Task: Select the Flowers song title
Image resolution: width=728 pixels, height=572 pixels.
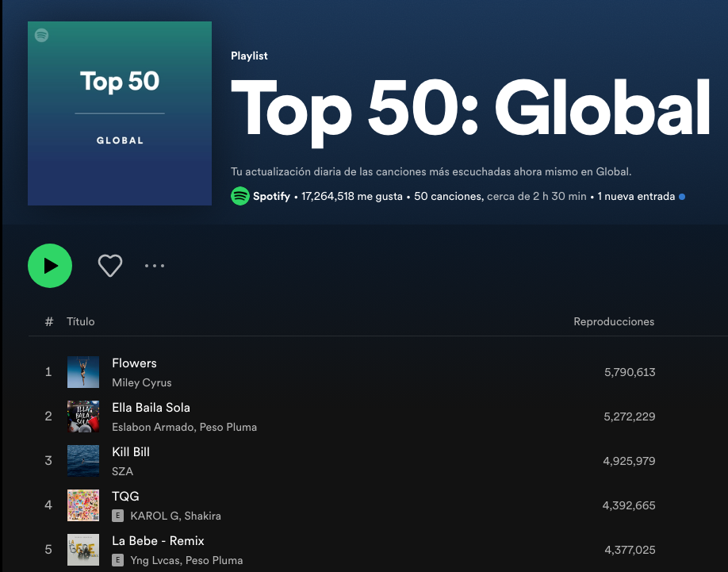Action: 134,363
